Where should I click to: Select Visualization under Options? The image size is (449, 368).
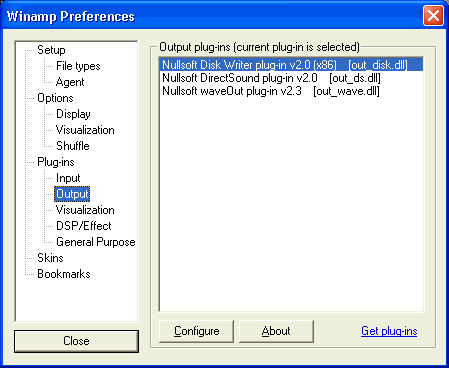[x=85, y=130]
